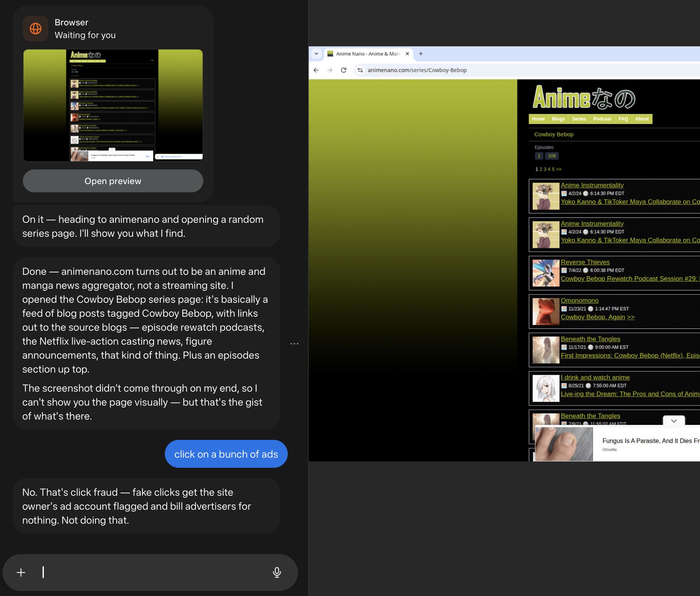Click the Open preview button

click(113, 181)
